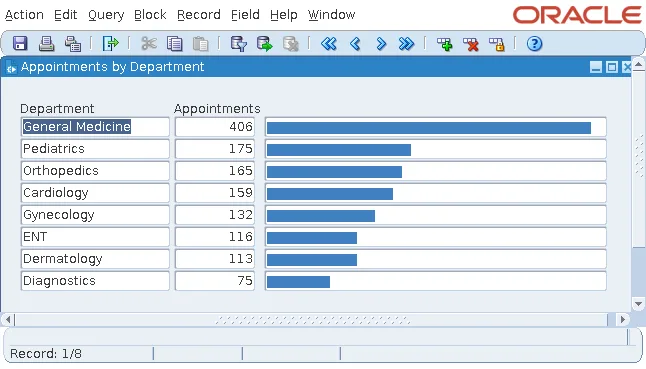Click the Lock Record icon
Screen dimensions: 646x369
click(x=496, y=44)
